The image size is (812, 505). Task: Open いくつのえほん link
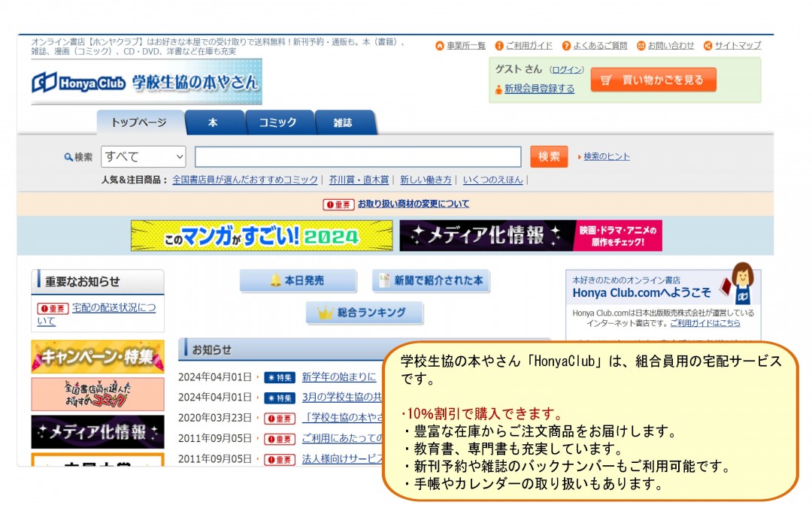click(492, 180)
